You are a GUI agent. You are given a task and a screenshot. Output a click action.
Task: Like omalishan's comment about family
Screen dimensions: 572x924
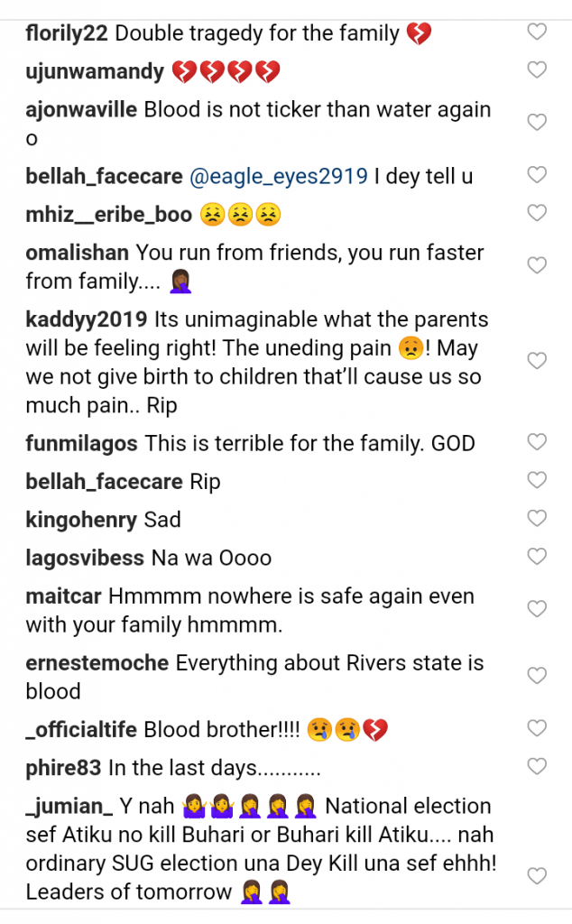537,265
